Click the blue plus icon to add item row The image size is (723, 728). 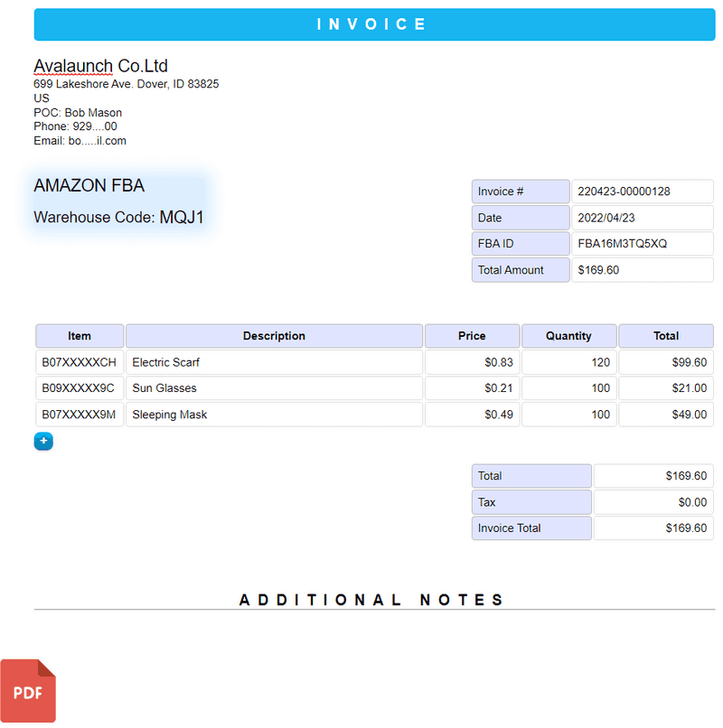point(43,441)
